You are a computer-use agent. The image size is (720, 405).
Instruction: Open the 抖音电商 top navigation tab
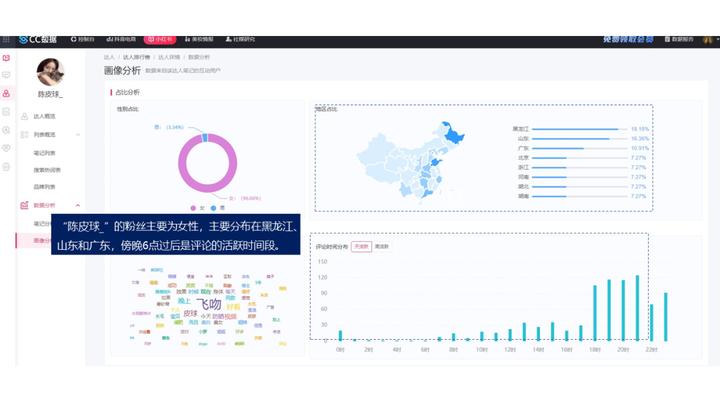coord(121,39)
